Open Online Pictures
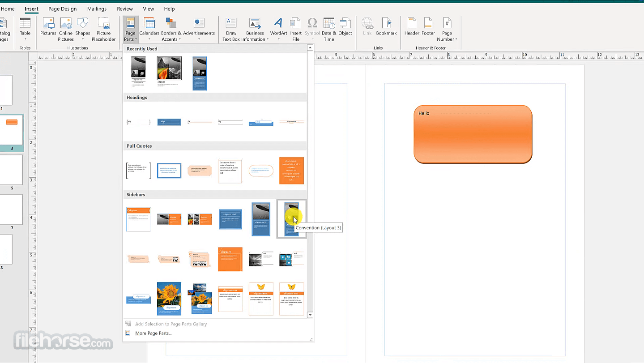This screenshot has height=363, width=644. [66, 30]
